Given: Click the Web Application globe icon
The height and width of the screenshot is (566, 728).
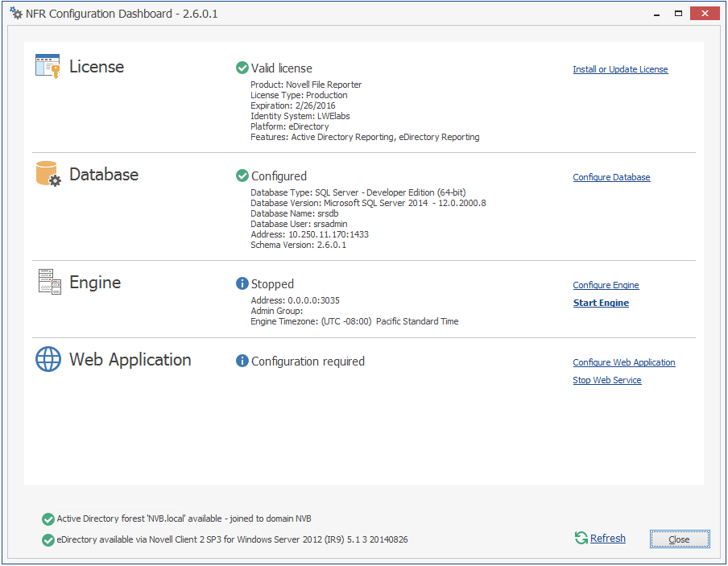Looking at the screenshot, I should pyautogui.click(x=48, y=359).
